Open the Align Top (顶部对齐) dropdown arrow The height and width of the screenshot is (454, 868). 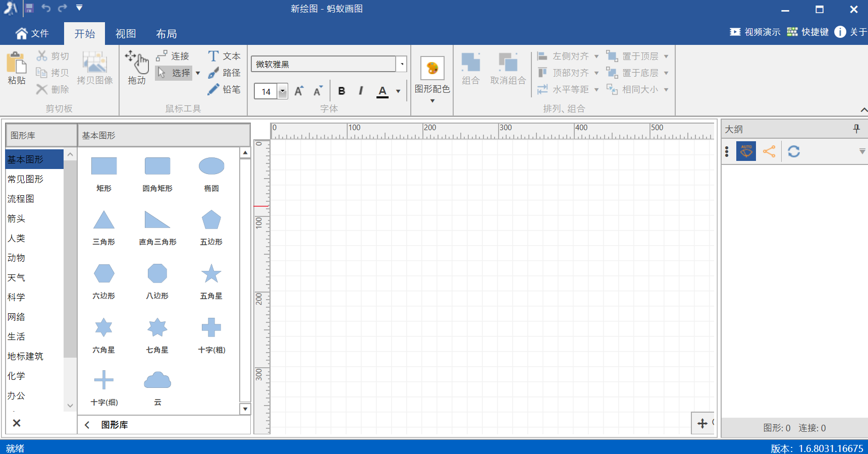(x=596, y=73)
